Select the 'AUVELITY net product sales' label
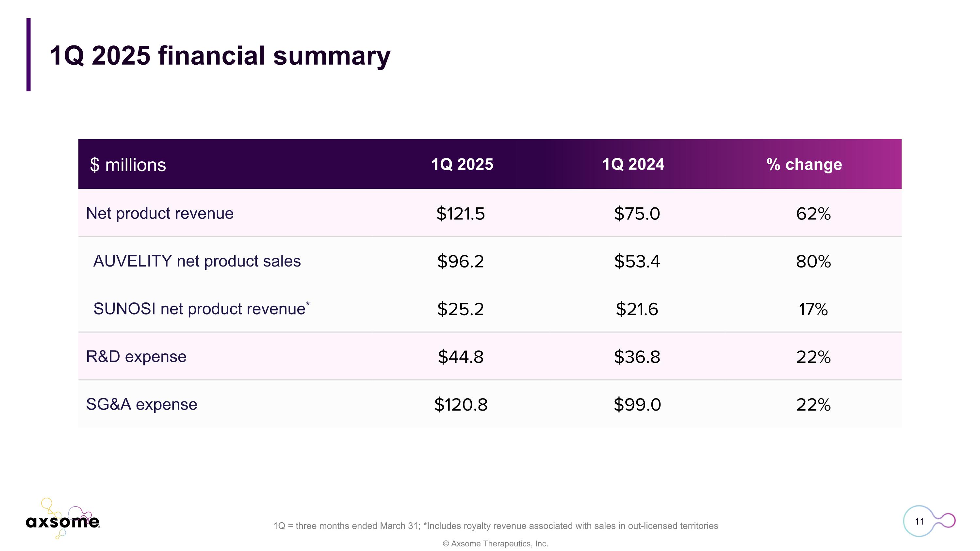The height and width of the screenshot is (551, 980). click(x=197, y=261)
